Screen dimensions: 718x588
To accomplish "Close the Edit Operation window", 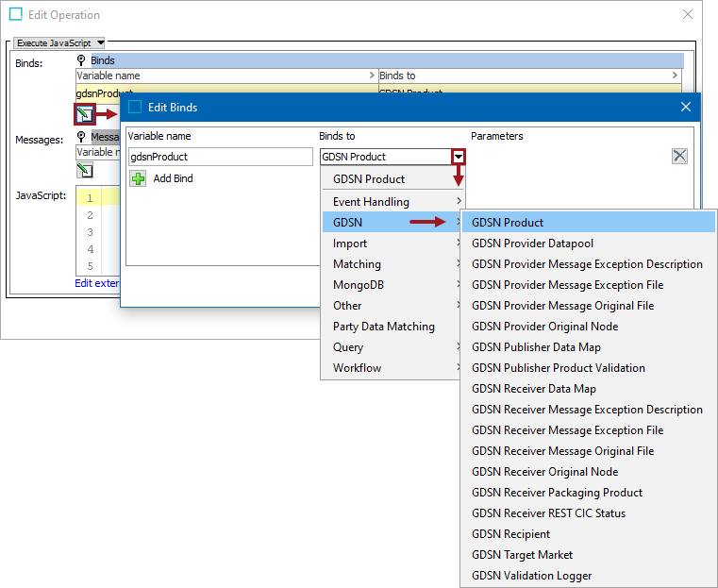I will pyautogui.click(x=688, y=15).
